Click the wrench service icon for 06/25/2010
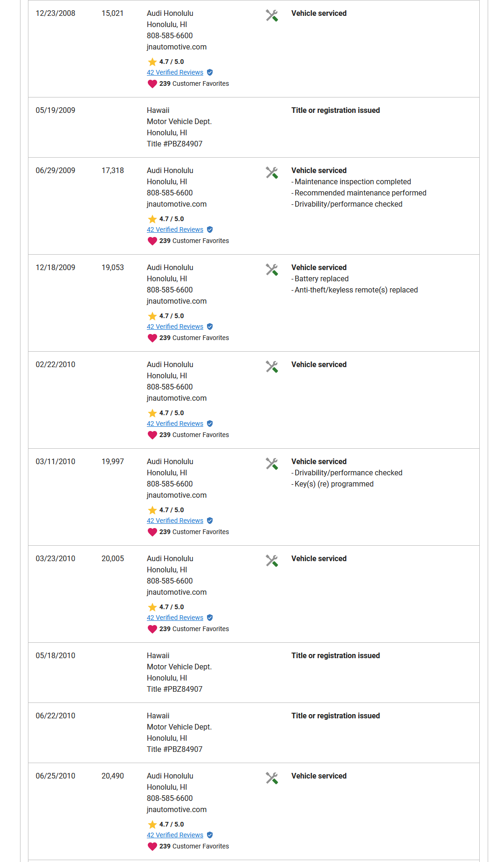 click(272, 778)
